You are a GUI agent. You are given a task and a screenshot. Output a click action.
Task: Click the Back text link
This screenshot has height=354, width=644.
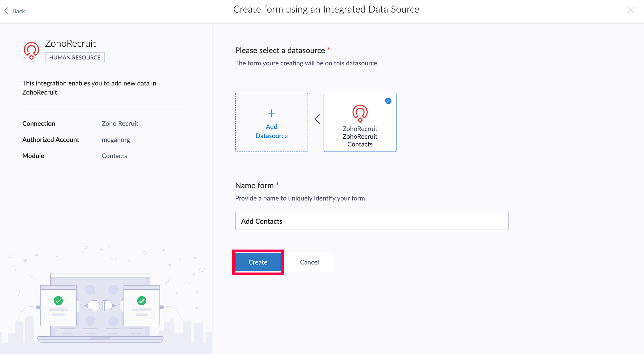[x=19, y=11]
